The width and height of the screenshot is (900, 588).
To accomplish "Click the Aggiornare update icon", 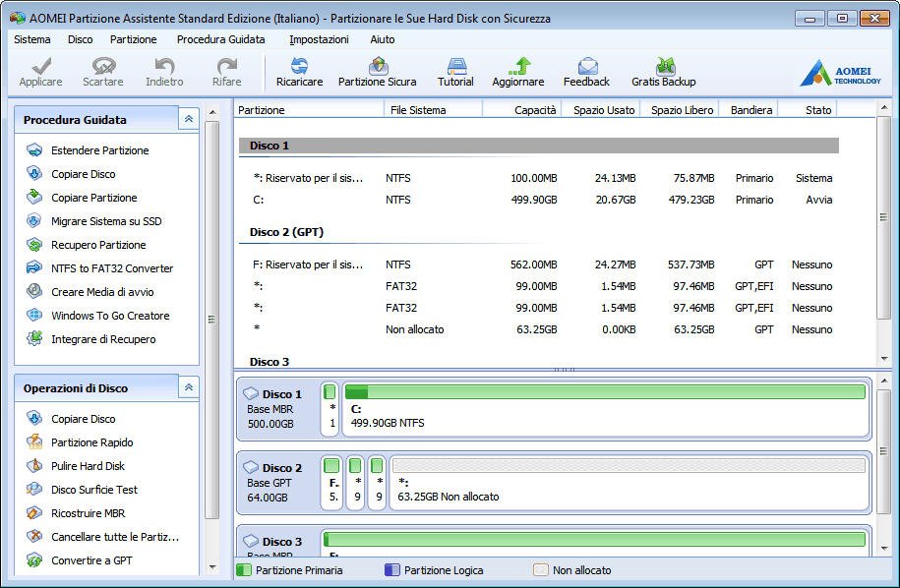I will tap(518, 71).
